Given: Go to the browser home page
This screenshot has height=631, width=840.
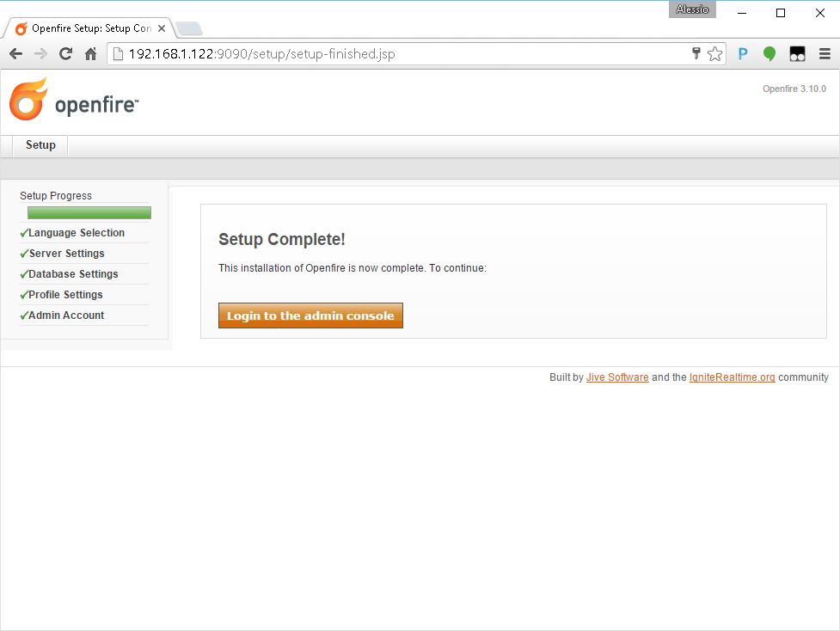Looking at the screenshot, I should click(90, 54).
